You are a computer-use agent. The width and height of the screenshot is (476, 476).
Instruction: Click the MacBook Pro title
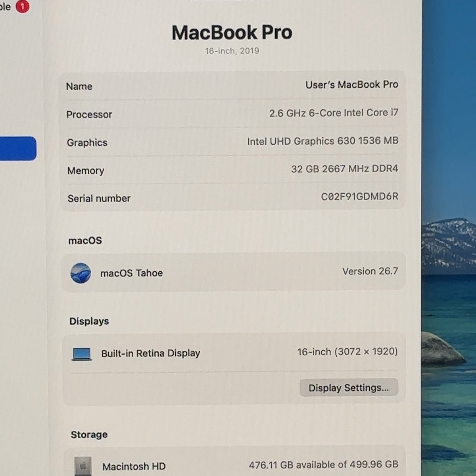[232, 33]
